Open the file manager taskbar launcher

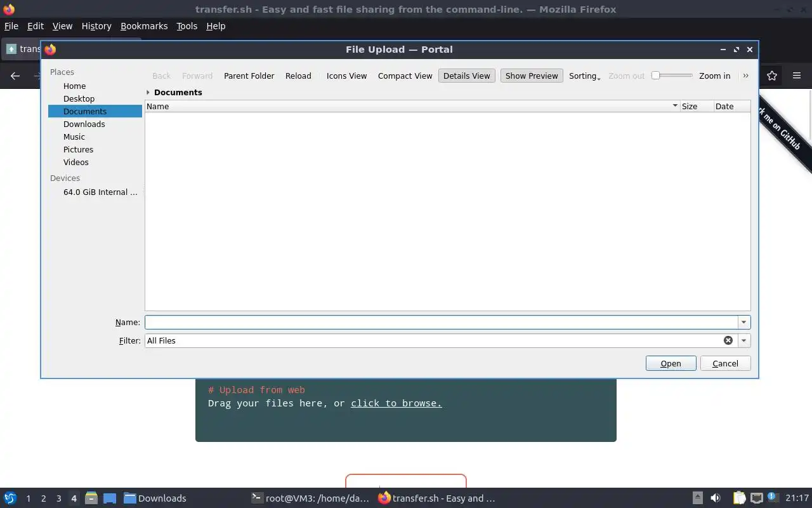click(x=91, y=498)
